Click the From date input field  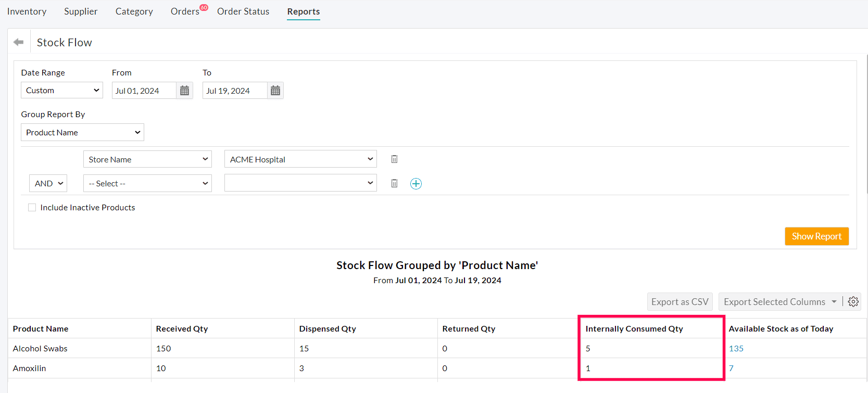(x=144, y=91)
